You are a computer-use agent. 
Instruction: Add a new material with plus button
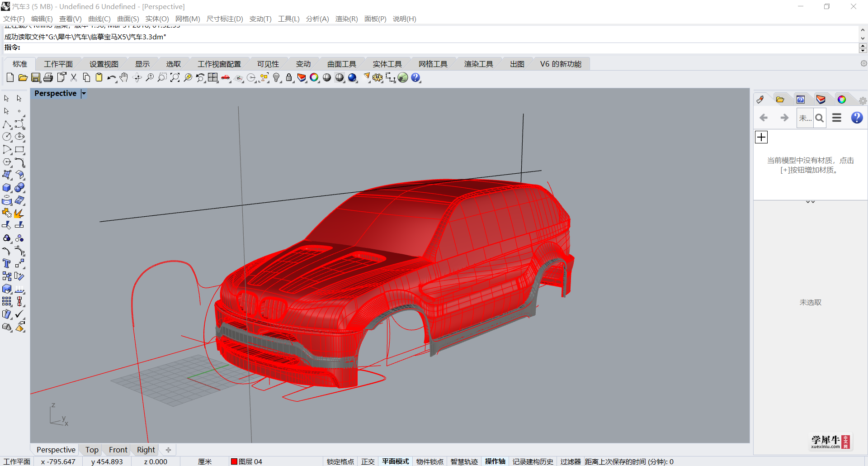[761, 137]
